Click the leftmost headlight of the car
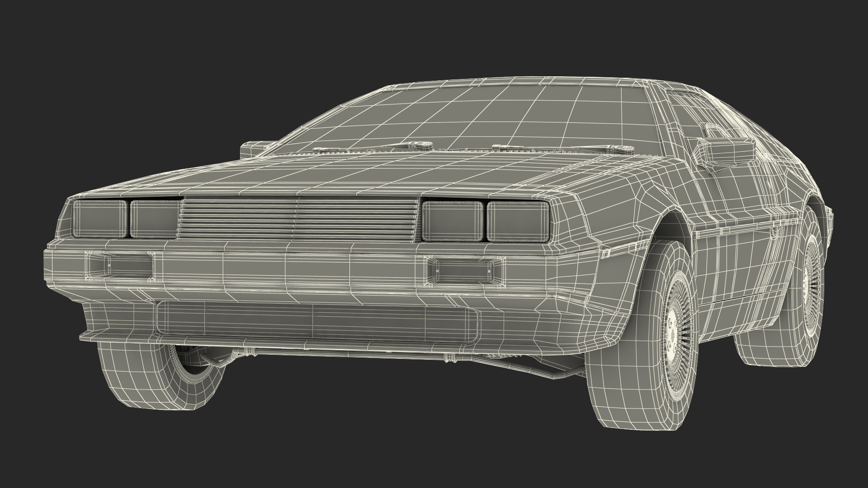Screen dimensions: 868x488 (x=99, y=219)
